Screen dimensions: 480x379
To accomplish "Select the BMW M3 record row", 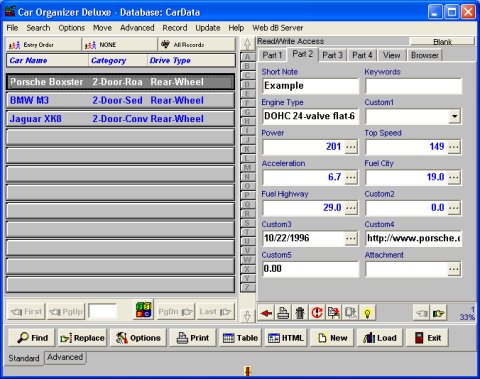I will pyautogui.click(x=120, y=100).
